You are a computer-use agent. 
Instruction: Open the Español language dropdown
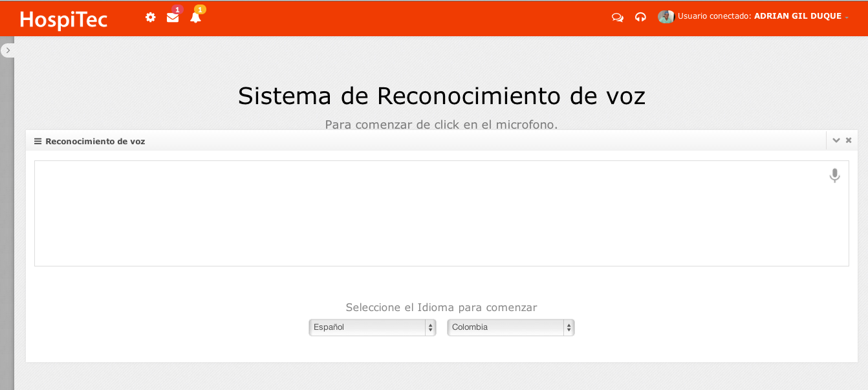tap(372, 327)
